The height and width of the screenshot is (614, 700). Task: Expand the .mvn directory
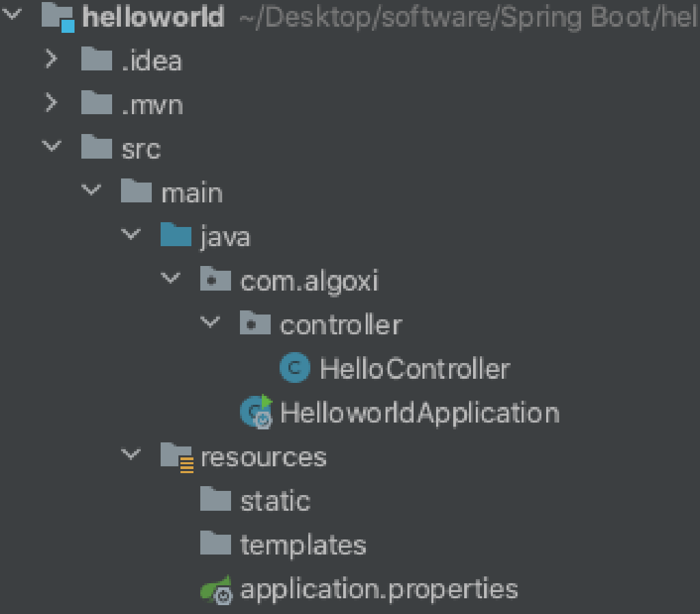[x=51, y=103]
